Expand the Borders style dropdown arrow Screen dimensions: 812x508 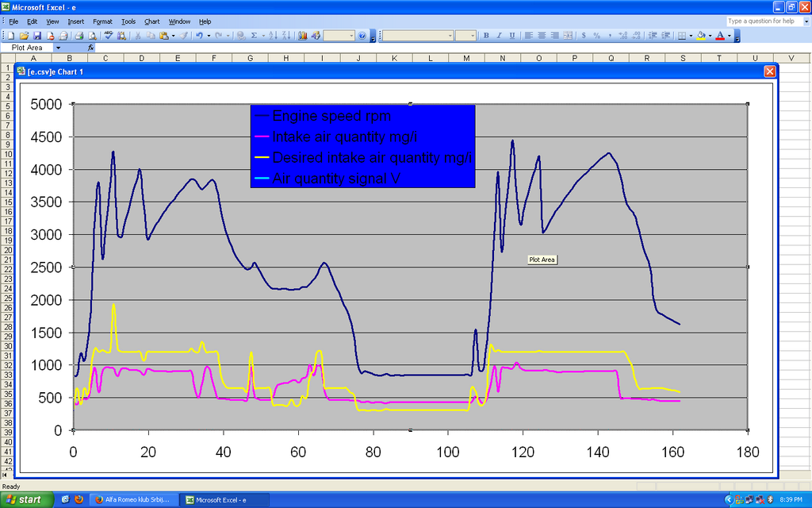click(x=691, y=35)
